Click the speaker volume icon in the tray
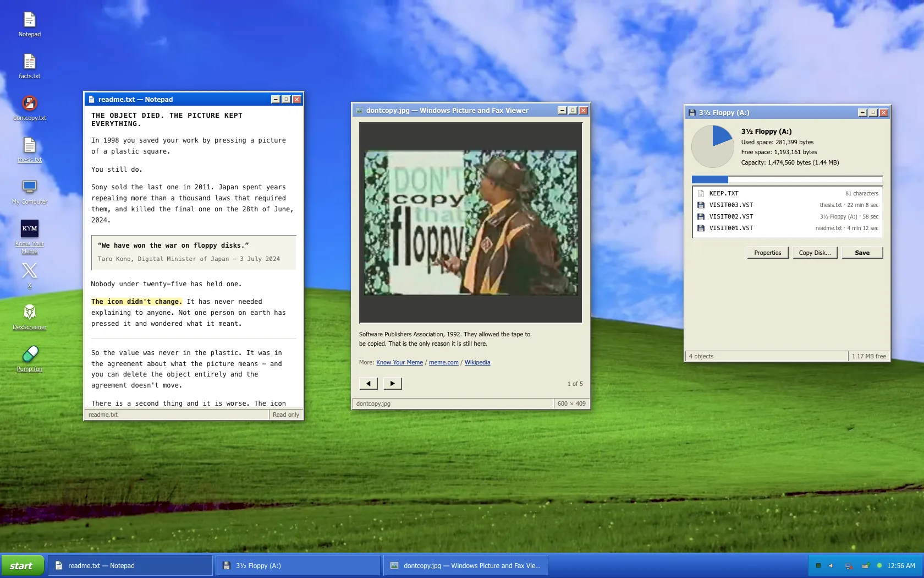 (831, 566)
